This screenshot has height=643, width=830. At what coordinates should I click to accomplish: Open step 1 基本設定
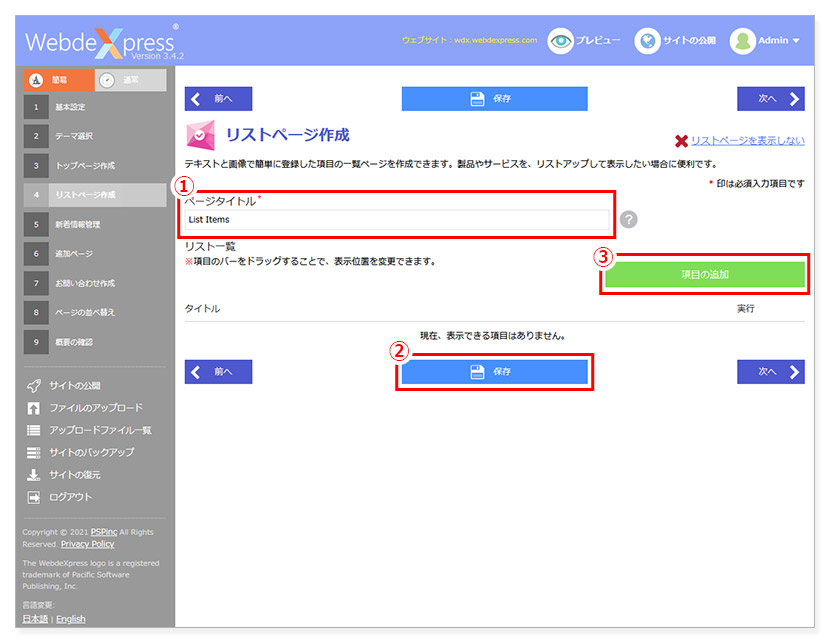point(95,107)
